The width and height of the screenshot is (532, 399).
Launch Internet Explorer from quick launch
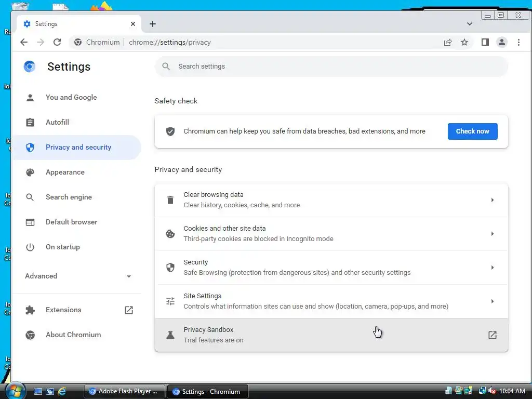(x=62, y=392)
